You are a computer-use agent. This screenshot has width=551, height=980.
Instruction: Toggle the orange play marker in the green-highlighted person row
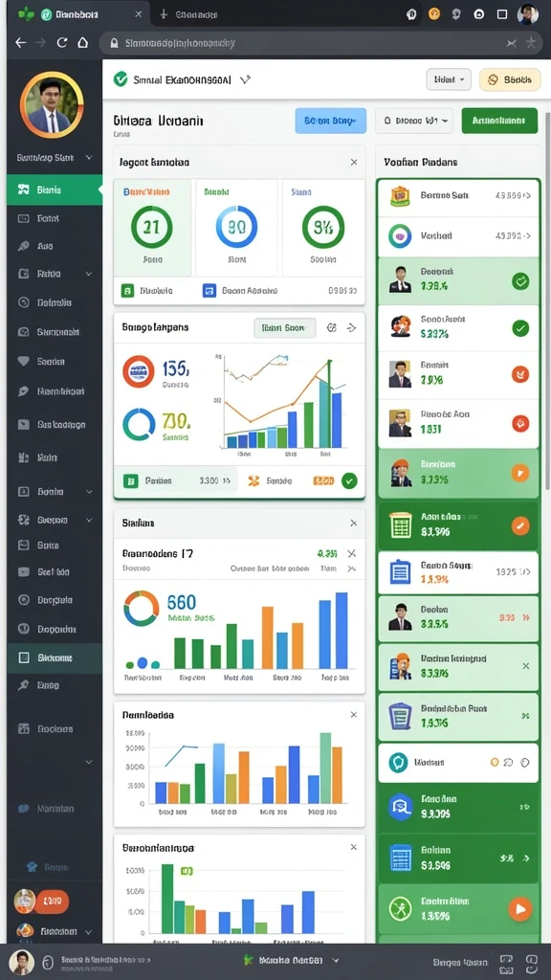tap(519, 473)
